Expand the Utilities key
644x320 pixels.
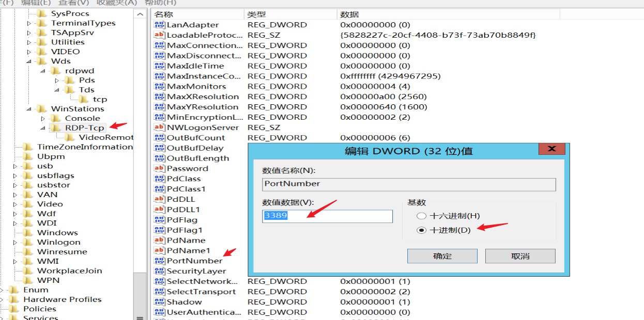tap(29, 42)
